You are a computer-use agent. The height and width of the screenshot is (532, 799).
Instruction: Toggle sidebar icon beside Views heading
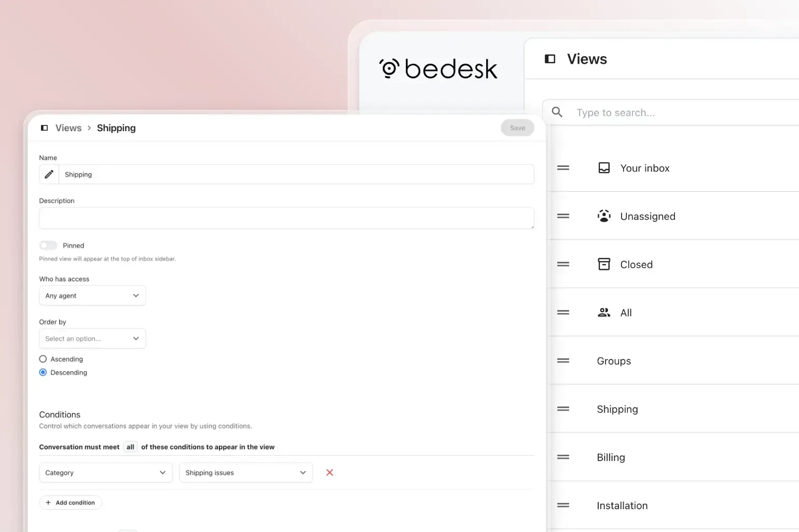[x=550, y=59]
